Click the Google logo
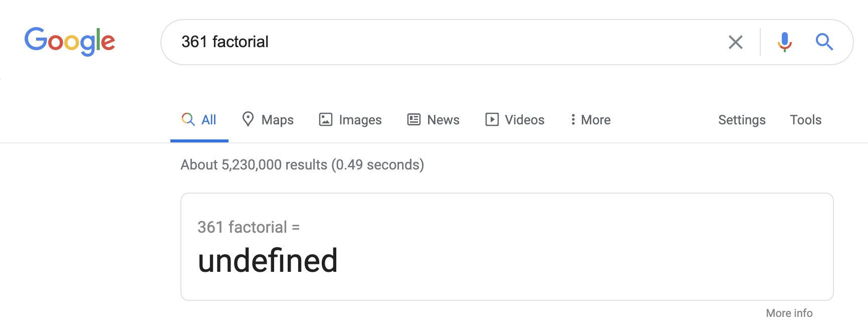 pyautogui.click(x=70, y=42)
